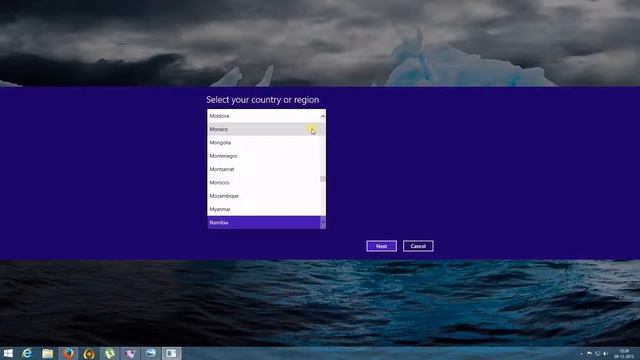The image size is (640, 360).
Task: Launch Internet Explorer from the taskbar
Action: tap(27, 353)
